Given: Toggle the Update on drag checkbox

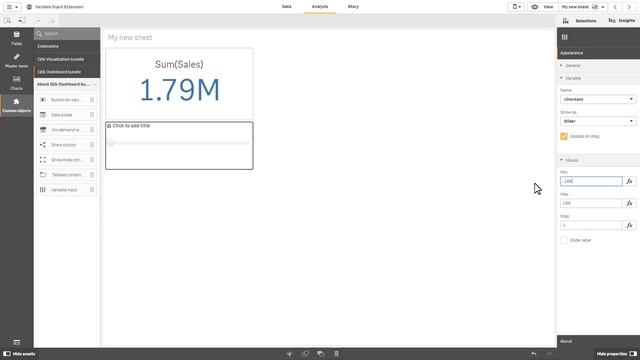Looking at the screenshot, I should click(564, 136).
